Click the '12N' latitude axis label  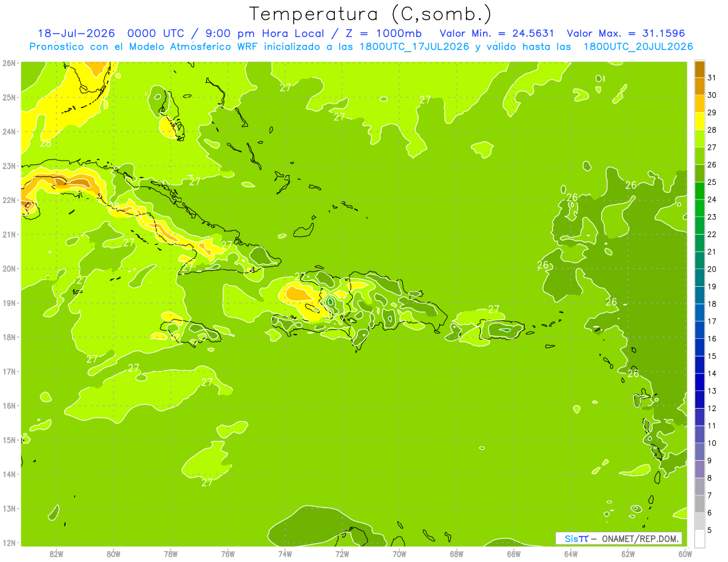tap(9, 542)
